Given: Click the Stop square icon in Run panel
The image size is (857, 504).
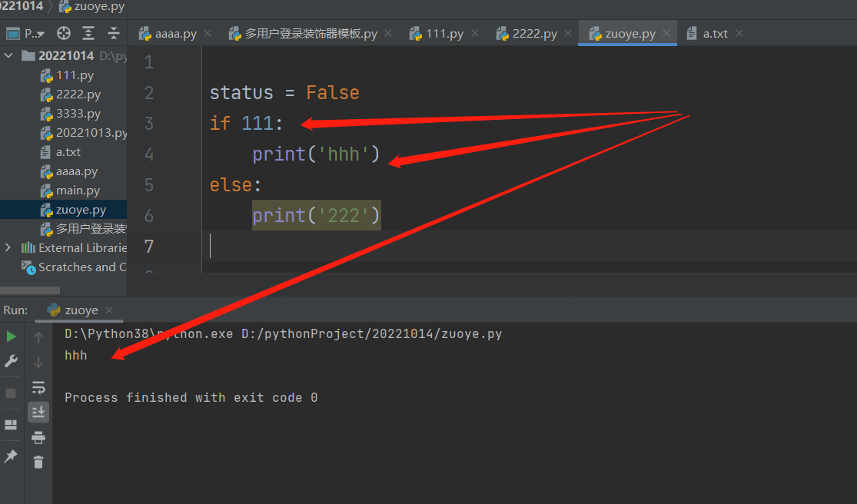Looking at the screenshot, I should coord(11,393).
